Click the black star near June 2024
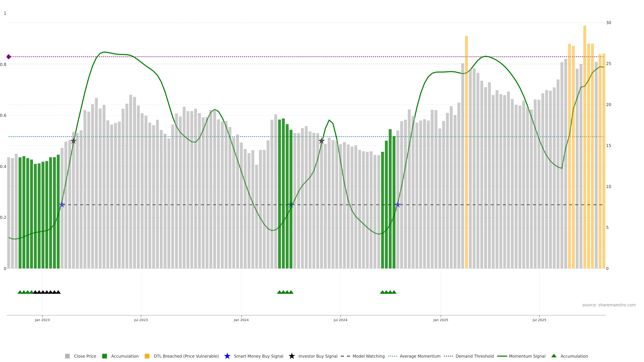Screen dimensions: 644x362 [321, 141]
